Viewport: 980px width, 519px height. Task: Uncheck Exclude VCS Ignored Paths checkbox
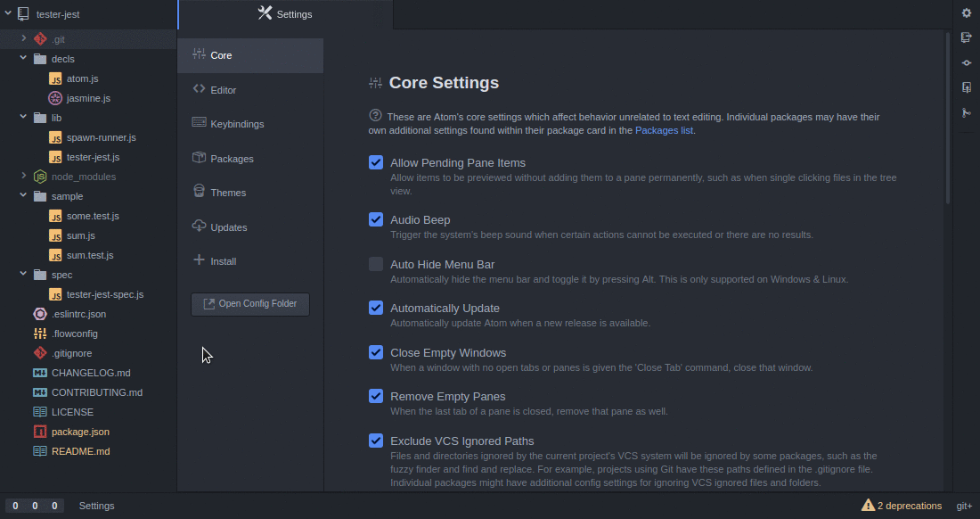coord(376,441)
